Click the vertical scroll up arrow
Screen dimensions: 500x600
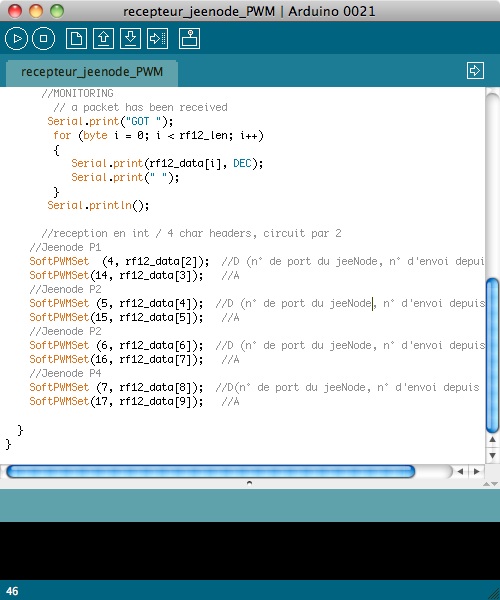pyautogui.click(x=492, y=440)
